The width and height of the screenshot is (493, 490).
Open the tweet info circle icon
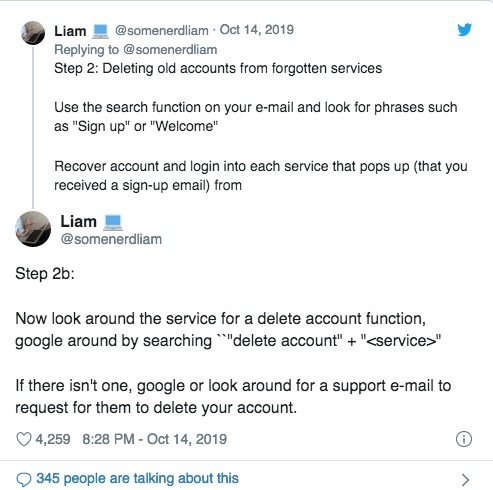tap(464, 439)
